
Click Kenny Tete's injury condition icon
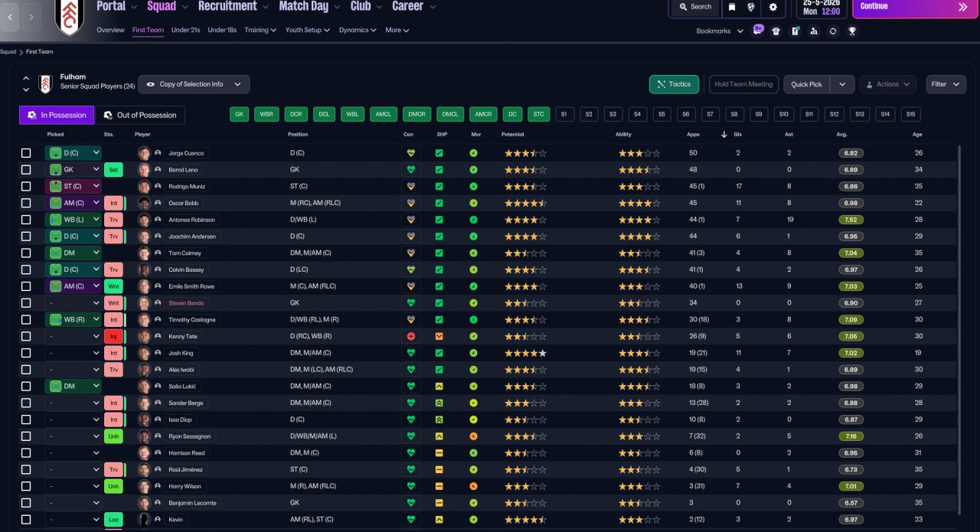(x=411, y=336)
